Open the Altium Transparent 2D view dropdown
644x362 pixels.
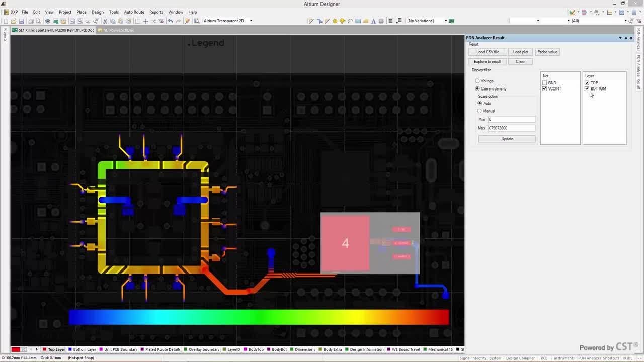coord(251,21)
